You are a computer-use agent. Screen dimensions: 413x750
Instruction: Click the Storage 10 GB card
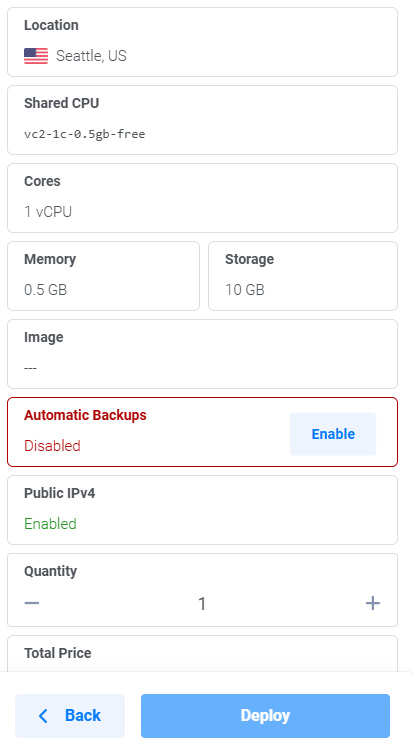[x=303, y=276]
